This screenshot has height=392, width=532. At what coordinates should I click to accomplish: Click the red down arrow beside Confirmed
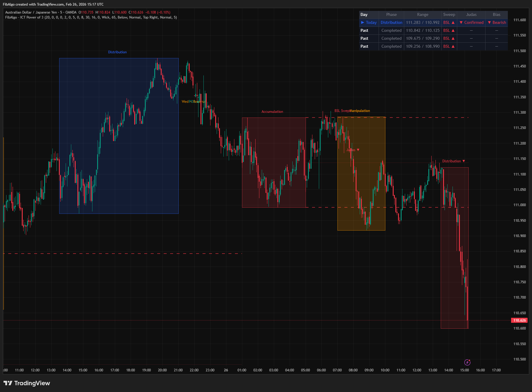(461, 22)
